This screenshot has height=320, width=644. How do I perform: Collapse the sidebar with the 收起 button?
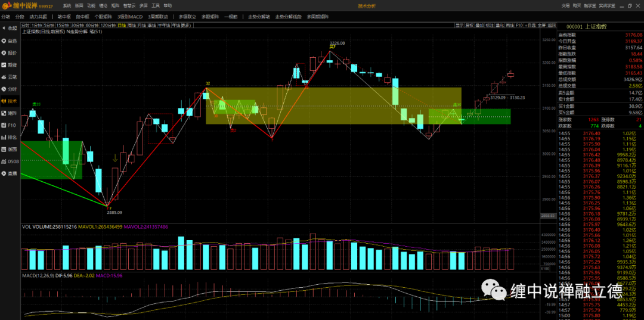pos(10,29)
